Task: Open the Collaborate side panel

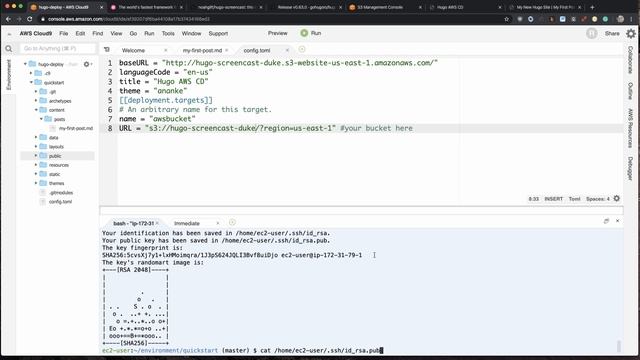Action: click(x=631, y=60)
